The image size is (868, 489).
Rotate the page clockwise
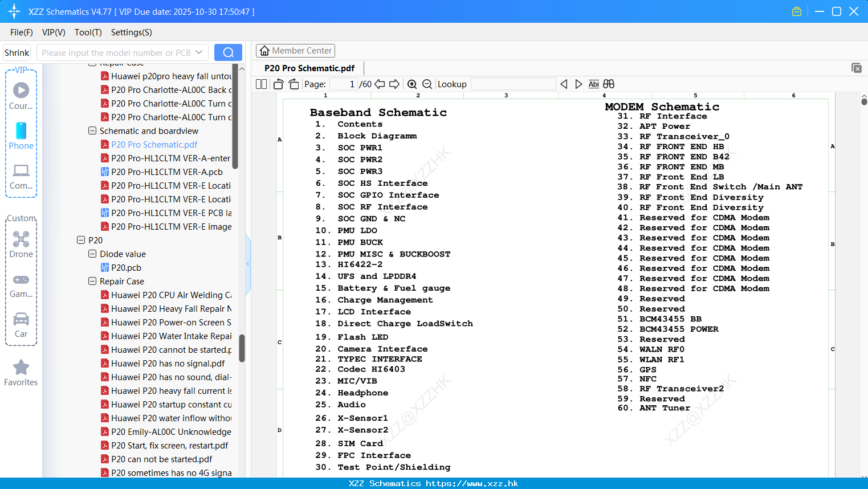click(x=294, y=84)
